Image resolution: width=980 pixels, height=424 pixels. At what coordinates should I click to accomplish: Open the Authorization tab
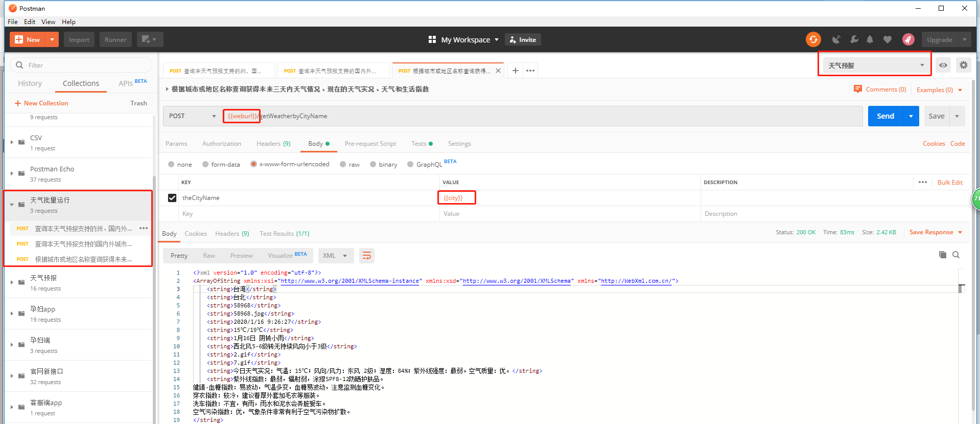click(x=222, y=144)
